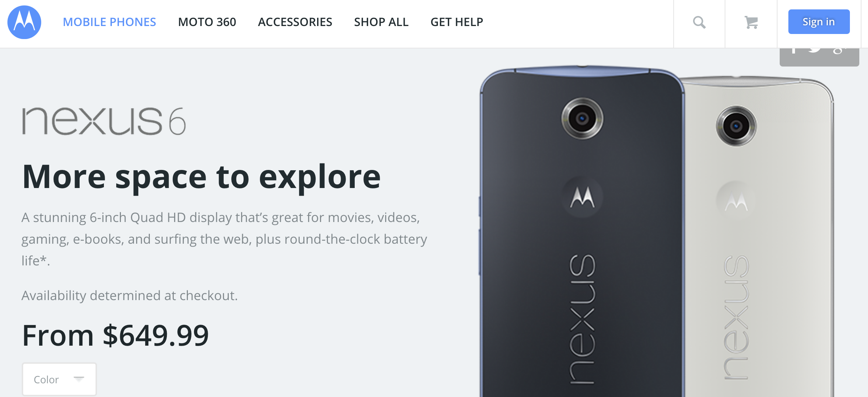The height and width of the screenshot is (397, 868).
Task: Open GET HELP in the navigation
Action: tap(457, 22)
